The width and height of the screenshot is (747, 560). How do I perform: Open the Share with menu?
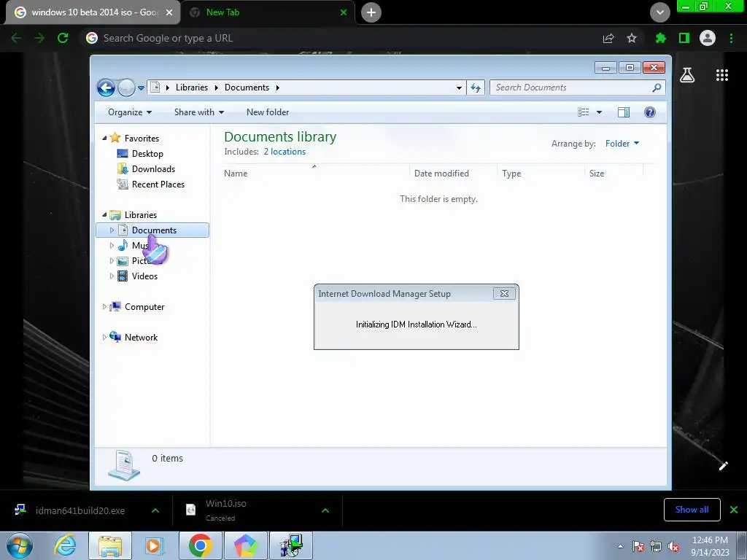[x=199, y=112]
